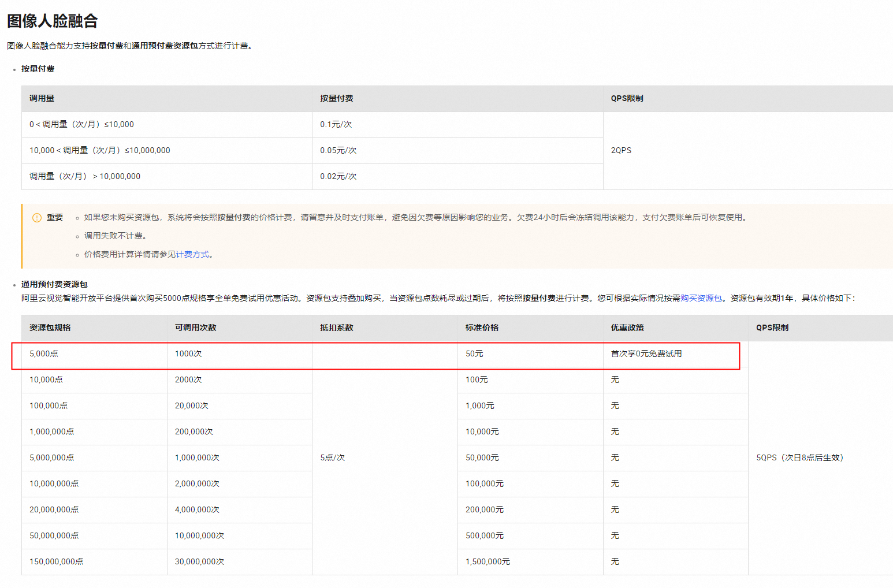Click the 调用量 > 10,000,000 cell

coord(167,177)
